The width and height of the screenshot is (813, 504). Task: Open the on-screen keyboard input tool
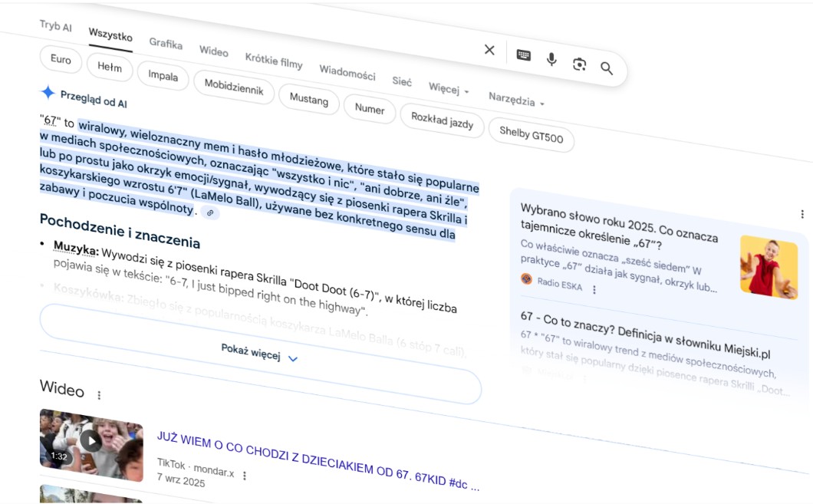[x=524, y=55]
